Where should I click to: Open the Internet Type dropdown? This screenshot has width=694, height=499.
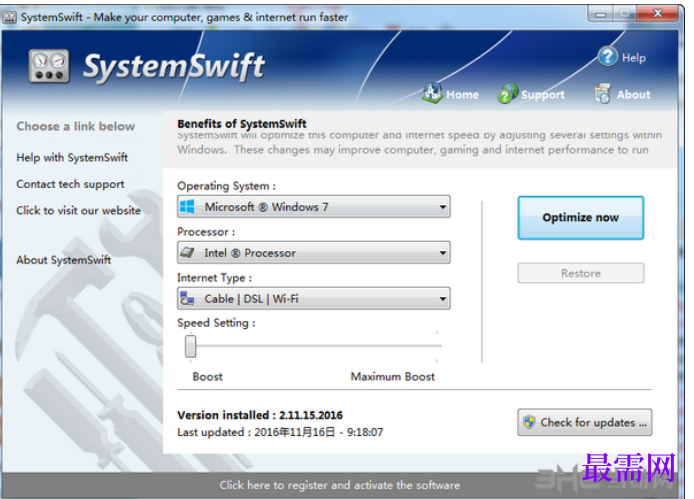(313, 298)
